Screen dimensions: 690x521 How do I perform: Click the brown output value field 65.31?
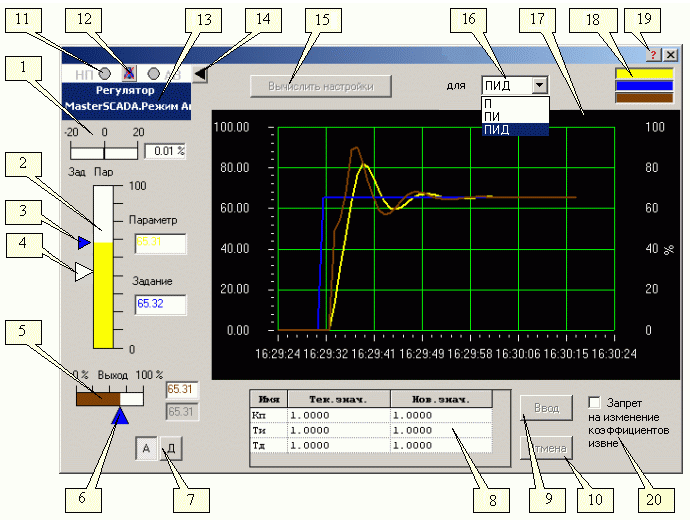(182, 390)
